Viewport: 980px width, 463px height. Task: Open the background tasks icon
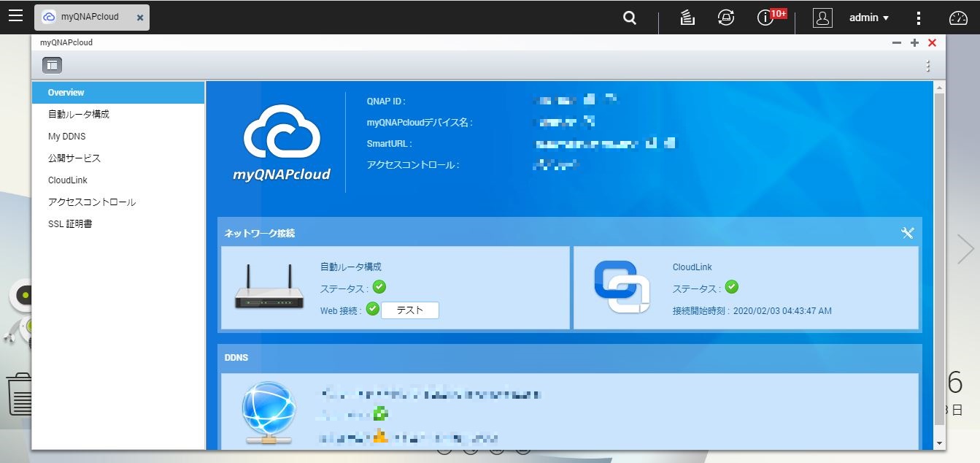687,18
